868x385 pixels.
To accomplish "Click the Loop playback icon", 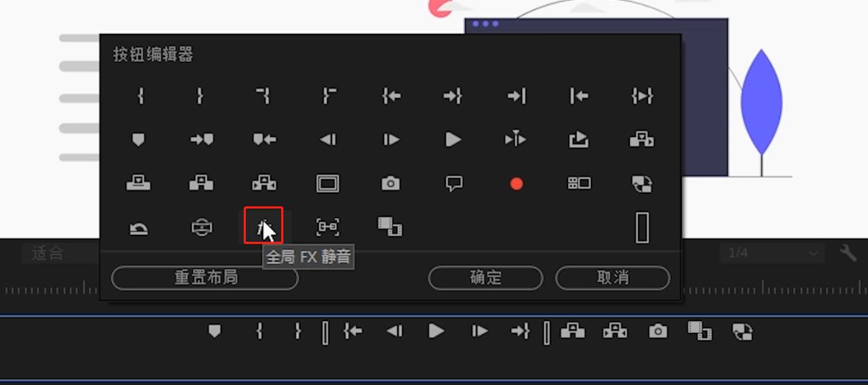I will 139,227.
